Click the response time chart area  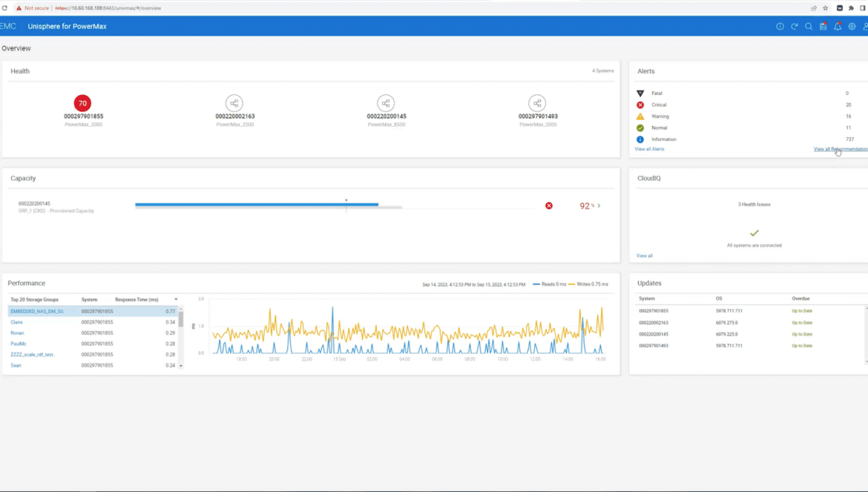point(409,327)
